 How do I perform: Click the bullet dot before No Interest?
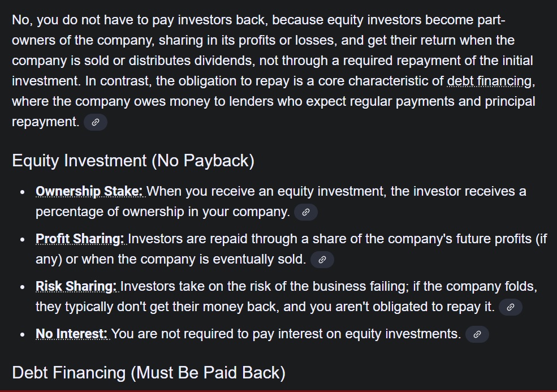(x=21, y=335)
